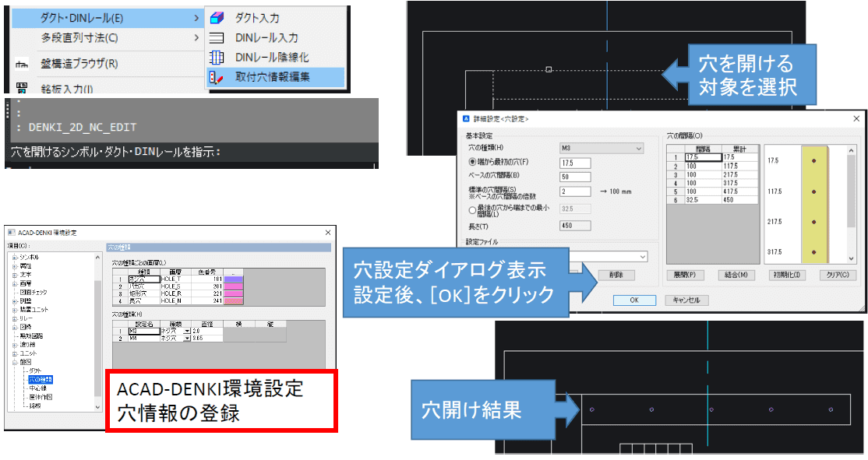Click the 端から最初の穴 17.5 input field

coord(575,163)
